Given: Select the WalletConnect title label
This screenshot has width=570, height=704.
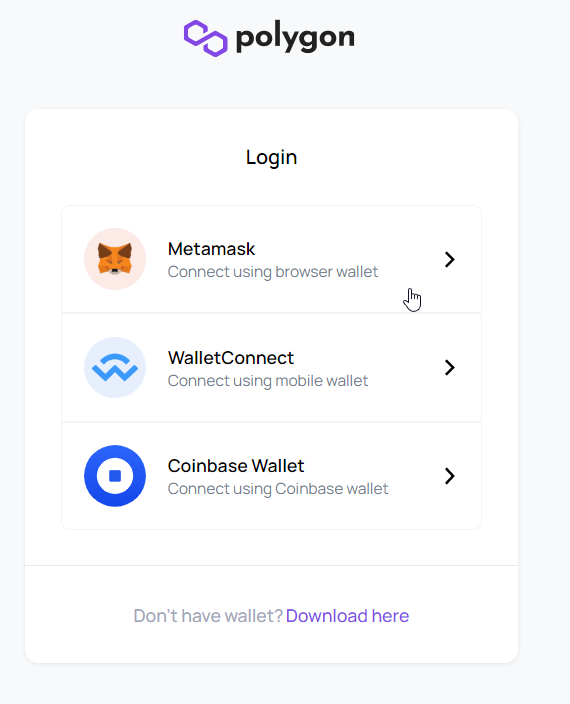Looking at the screenshot, I should click(x=231, y=358).
